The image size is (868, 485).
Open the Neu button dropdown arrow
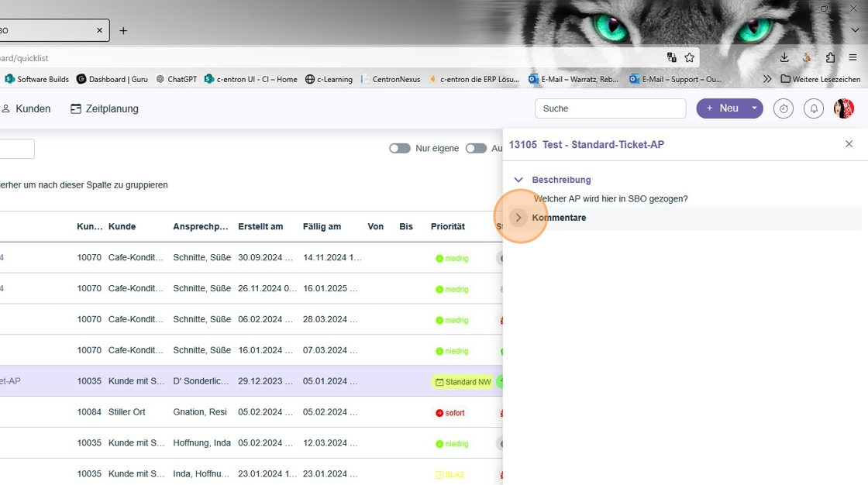753,108
